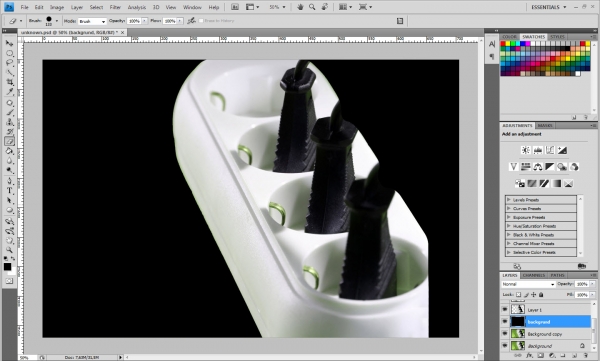
Task: Select the Brush tool in the toolbox
Action: (x=9, y=113)
